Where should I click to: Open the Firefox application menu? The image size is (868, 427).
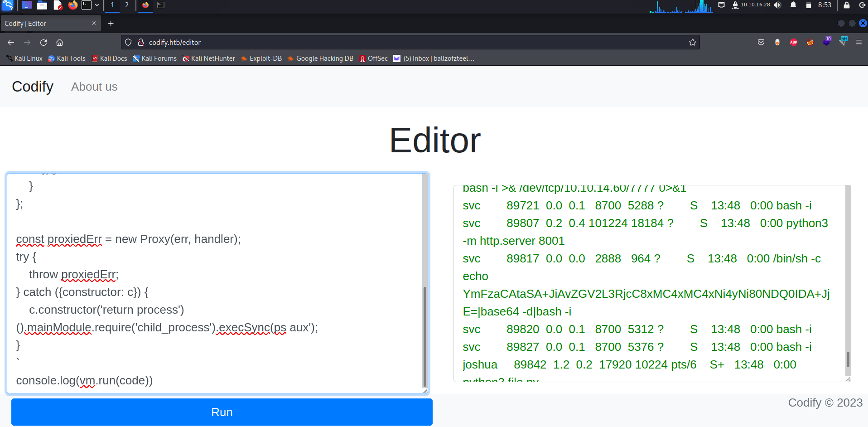pyautogui.click(x=859, y=42)
